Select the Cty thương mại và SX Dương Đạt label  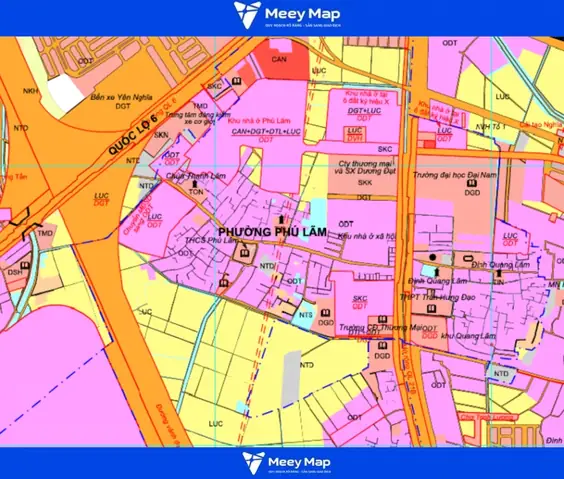365,167
